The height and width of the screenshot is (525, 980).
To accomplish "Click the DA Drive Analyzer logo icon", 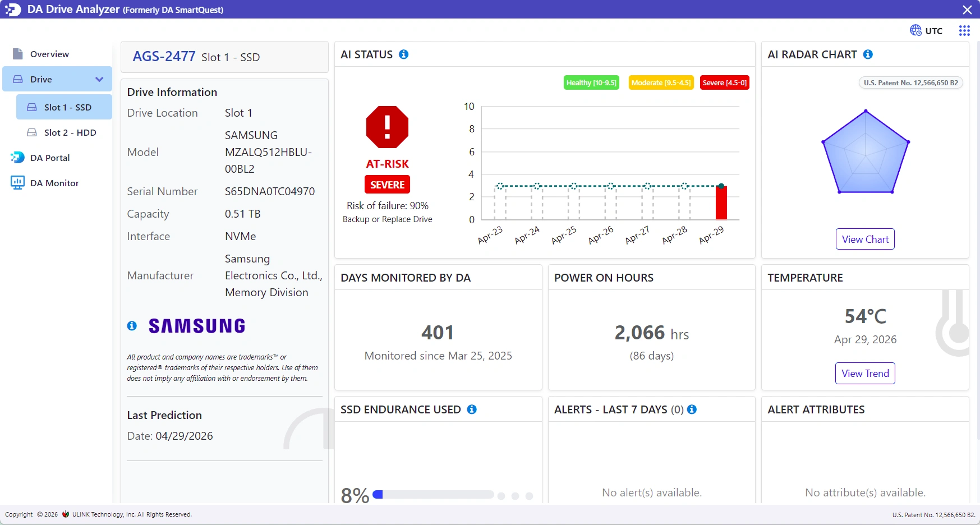I will coord(13,10).
